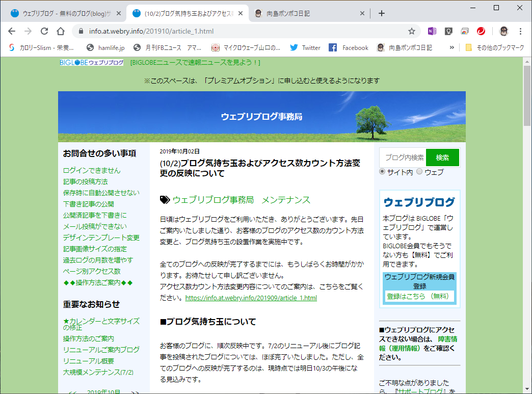Select the サイト内 radio button
532x394 pixels.
pos(382,171)
